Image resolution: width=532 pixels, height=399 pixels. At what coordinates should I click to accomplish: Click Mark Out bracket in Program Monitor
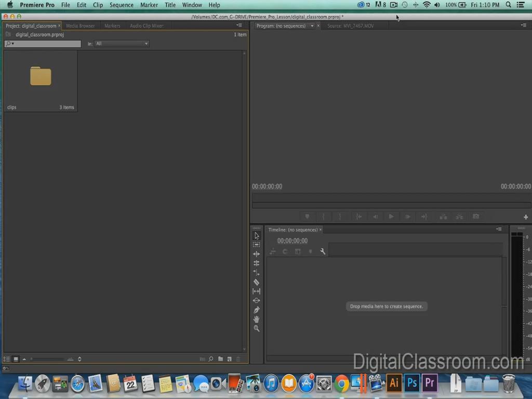pos(340,217)
